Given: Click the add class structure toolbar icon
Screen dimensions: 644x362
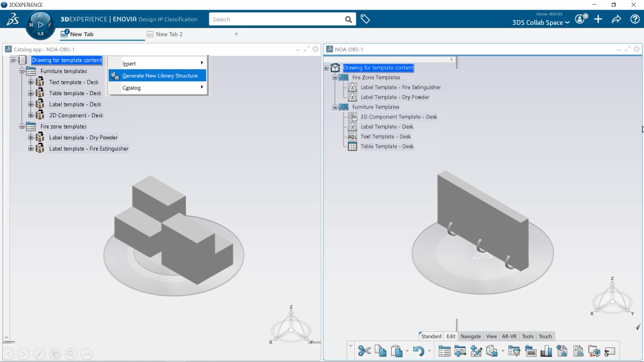Looking at the screenshot, I should point(460,351).
